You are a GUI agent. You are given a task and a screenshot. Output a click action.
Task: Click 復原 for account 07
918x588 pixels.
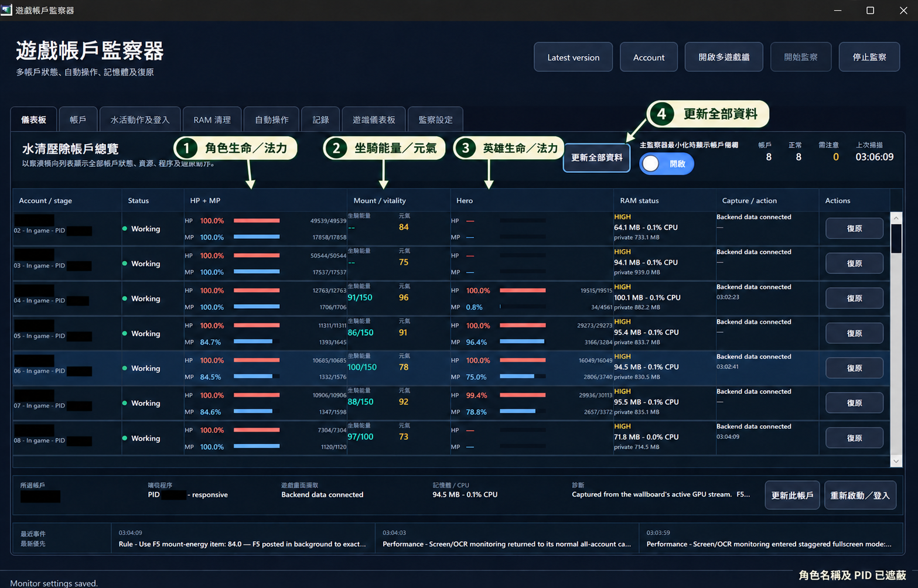854,403
